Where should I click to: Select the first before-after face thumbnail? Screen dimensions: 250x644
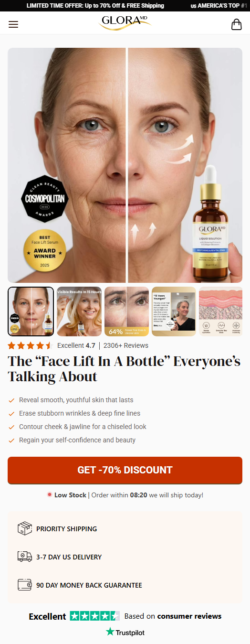[x=31, y=311]
